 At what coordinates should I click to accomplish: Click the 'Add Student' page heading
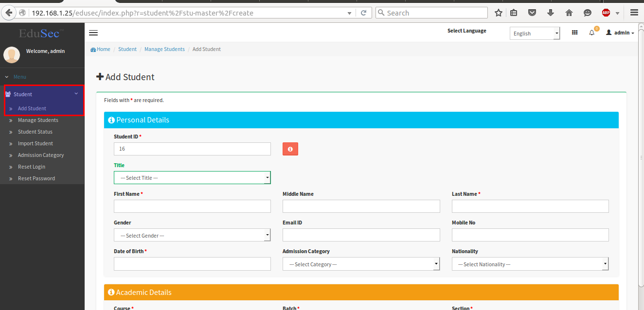pos(125,77)
